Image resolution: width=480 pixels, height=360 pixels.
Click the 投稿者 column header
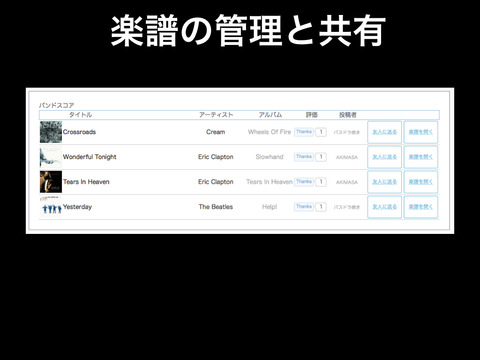(x=348, y=115)
